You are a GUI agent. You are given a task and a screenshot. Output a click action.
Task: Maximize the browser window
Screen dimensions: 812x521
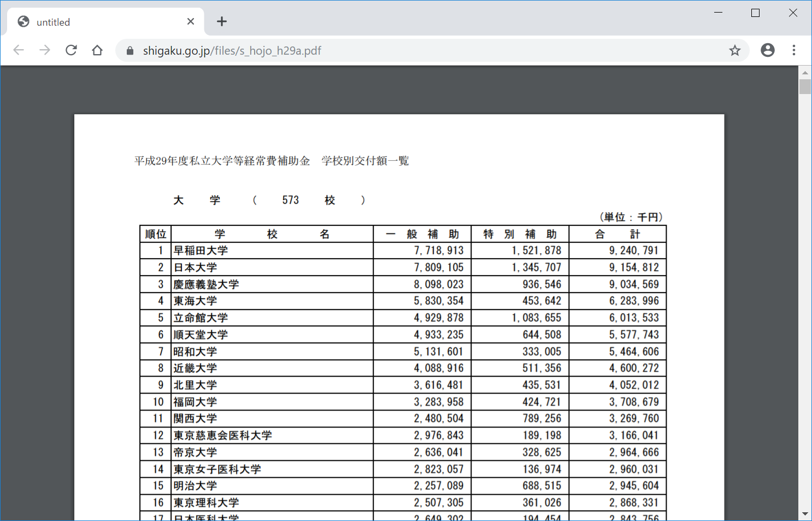click(756, 13)
